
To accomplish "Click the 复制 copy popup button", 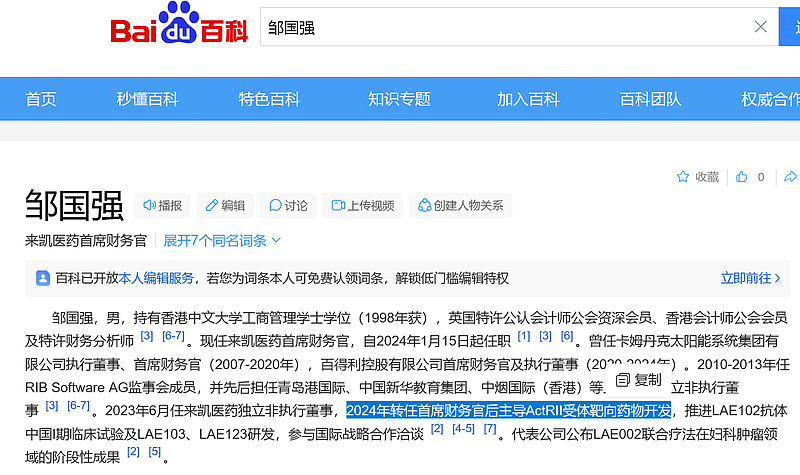I will [x=639, y=380].
